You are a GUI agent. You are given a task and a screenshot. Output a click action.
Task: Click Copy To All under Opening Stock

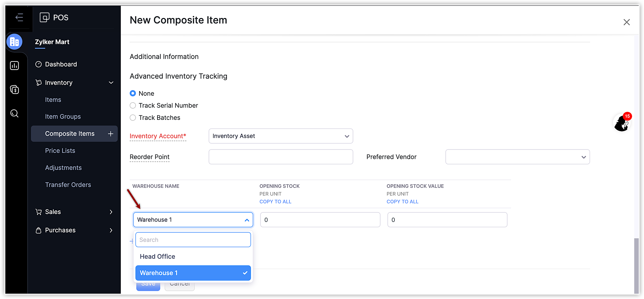(x=275, y=202)
